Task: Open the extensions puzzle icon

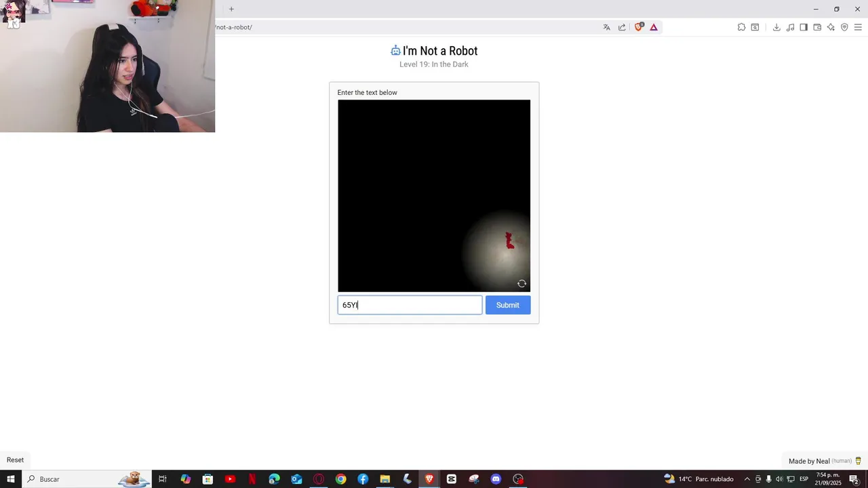Action: tap(741, 27)
